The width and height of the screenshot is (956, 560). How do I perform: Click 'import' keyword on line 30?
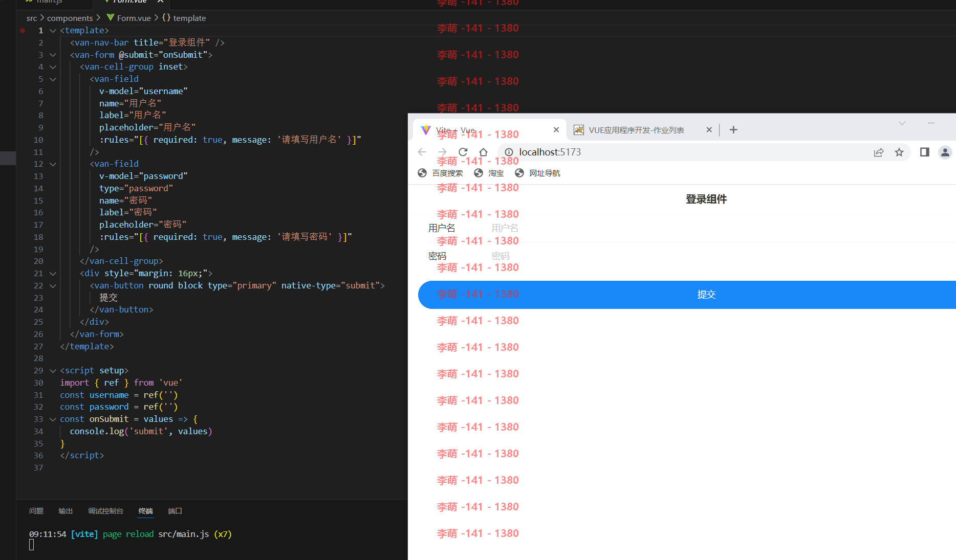pyautogui.click(x=75, y=383)
